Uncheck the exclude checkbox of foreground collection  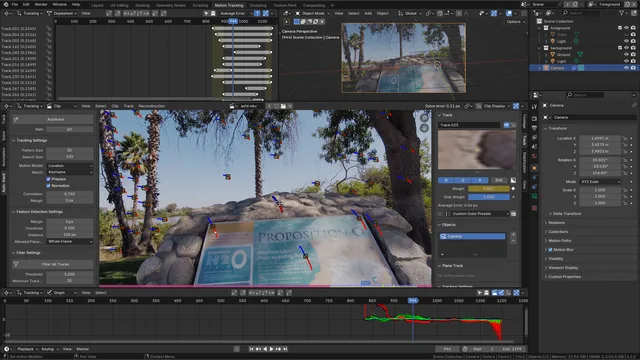tap(620, 28)
